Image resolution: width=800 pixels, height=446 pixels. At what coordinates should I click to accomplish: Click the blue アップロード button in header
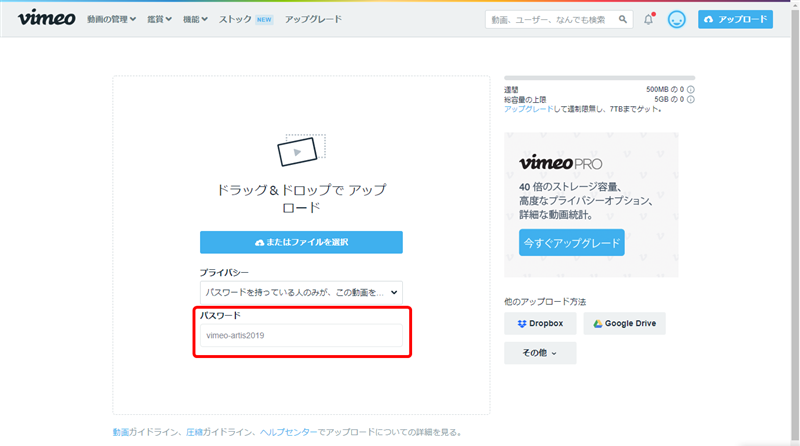tap(735, 19)
